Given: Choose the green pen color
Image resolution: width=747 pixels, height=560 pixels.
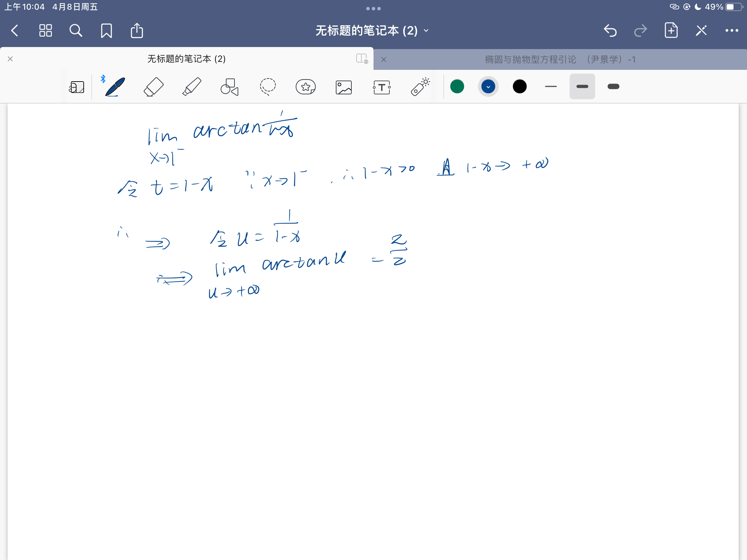Looking at the screenshot, I should [457, 87].
